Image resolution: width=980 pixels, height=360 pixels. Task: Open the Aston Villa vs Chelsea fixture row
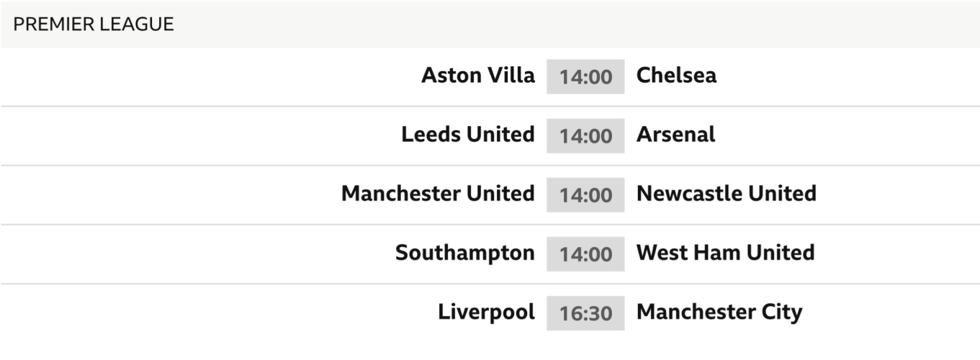tap(216, 76)
